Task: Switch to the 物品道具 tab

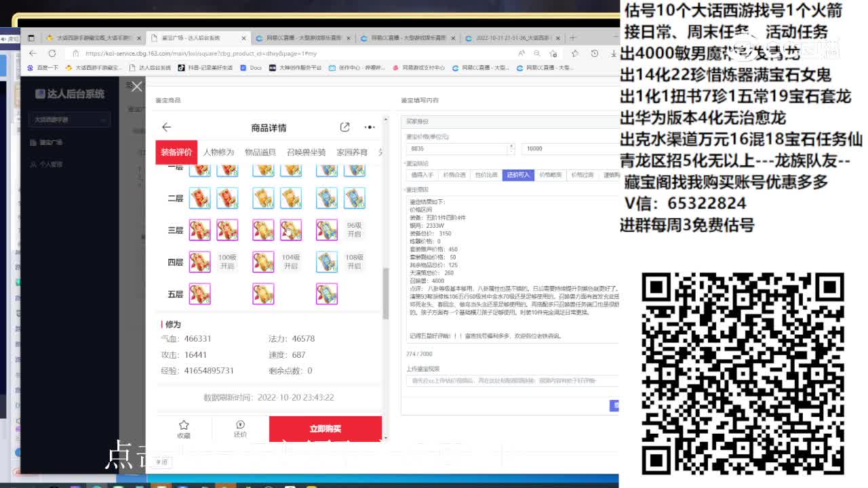Action: coord(260,152)
